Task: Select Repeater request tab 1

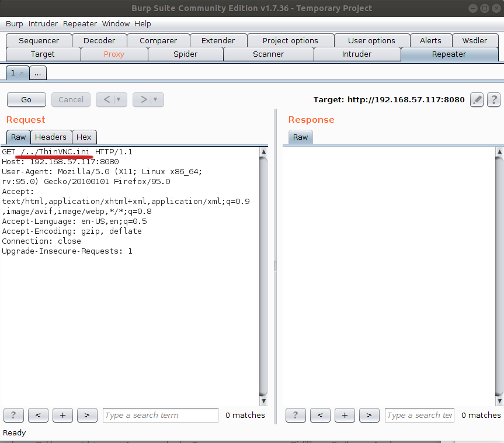Action: 13,73
